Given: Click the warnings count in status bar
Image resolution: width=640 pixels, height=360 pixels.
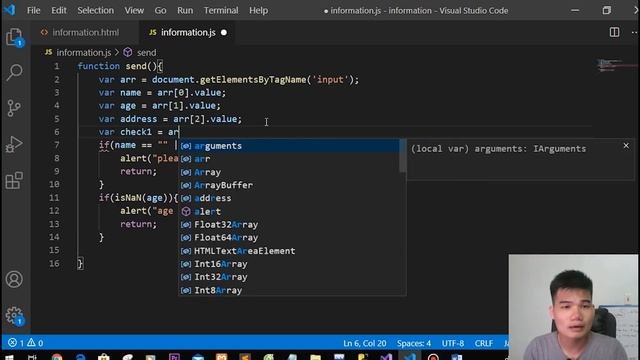Looking at the screenshot, I should tap(35, 343).
